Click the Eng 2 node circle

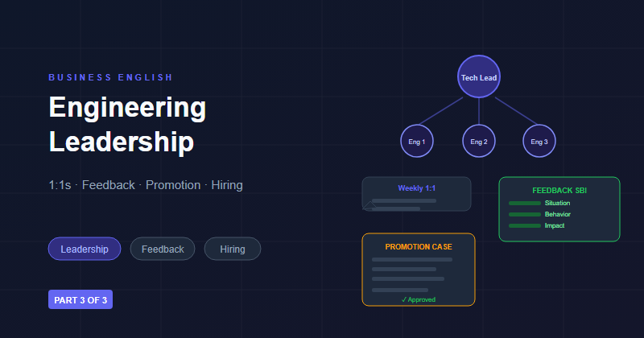pyautogui.click(x=479, y=142)
